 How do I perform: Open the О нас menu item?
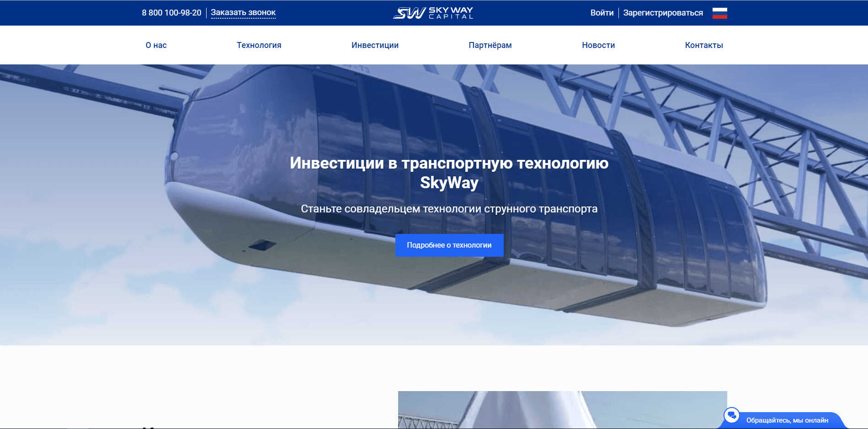[156, 45]
